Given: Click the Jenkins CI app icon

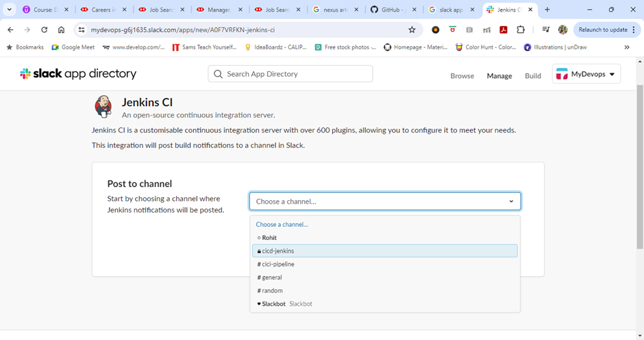Looking at the screenshot, I should (x=103, y=106).
